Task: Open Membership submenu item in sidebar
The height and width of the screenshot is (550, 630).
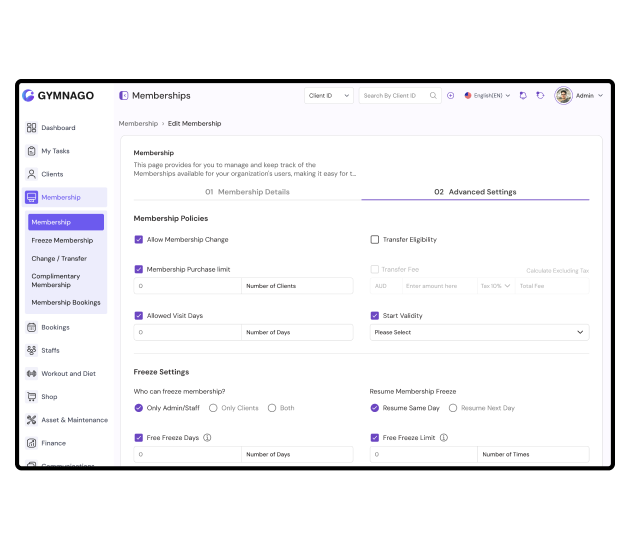Action: click(x=66, y=222)
